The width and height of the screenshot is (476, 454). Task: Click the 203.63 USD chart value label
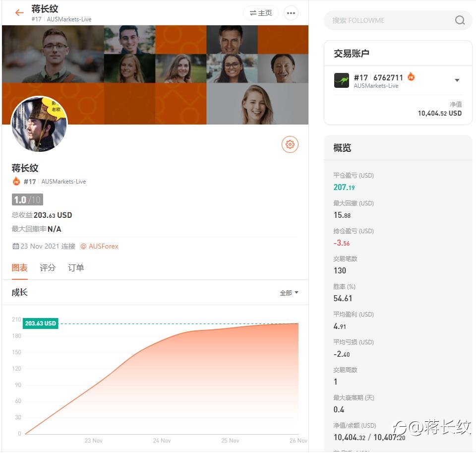point(40,324)
